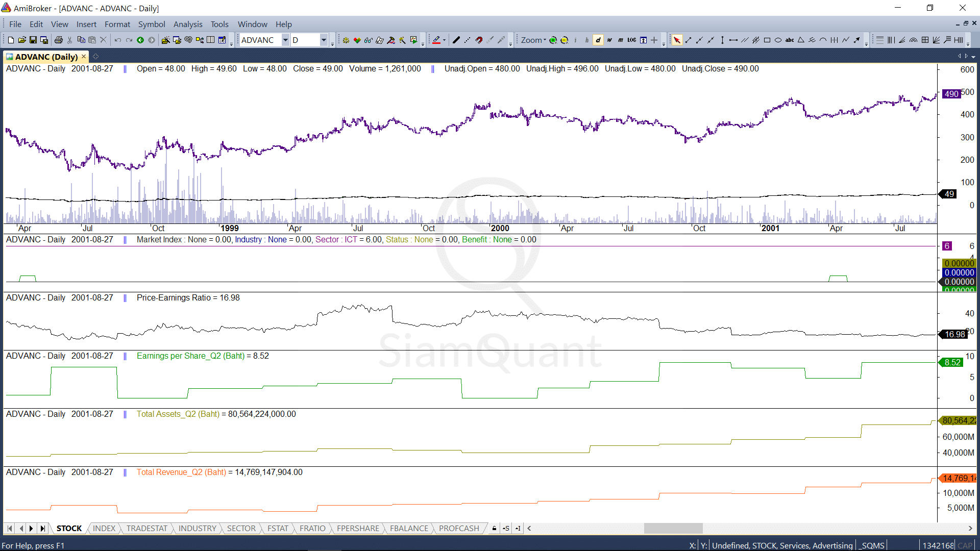Viewport: 980px width, 551px height.
Task: Select the rectangle drawing tool
Action: [x=767, y=40]
